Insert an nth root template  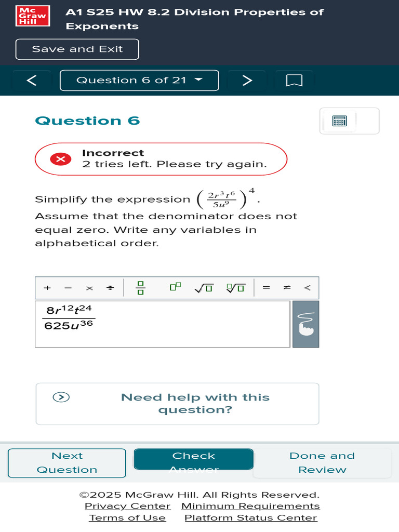[x=235, y=288]
